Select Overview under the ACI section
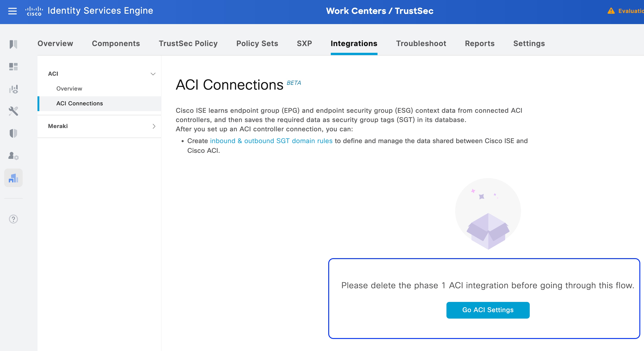Image resolution: width=644 pixels, height=351 pixels. click(x=69, y=89)
